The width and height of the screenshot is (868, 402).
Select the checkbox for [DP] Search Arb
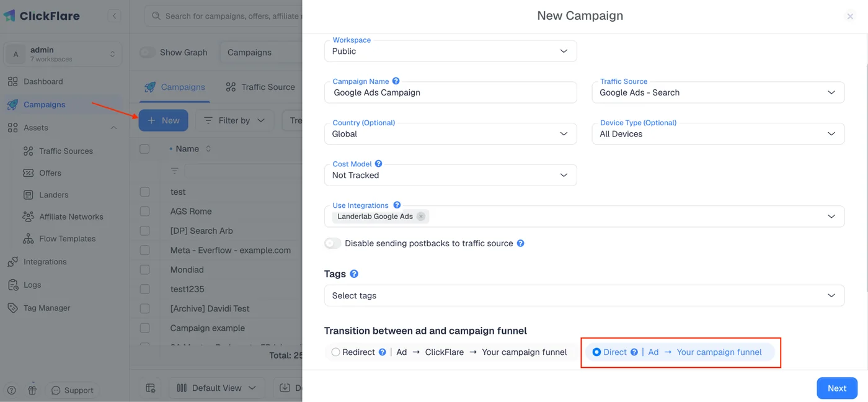(144, 231)
